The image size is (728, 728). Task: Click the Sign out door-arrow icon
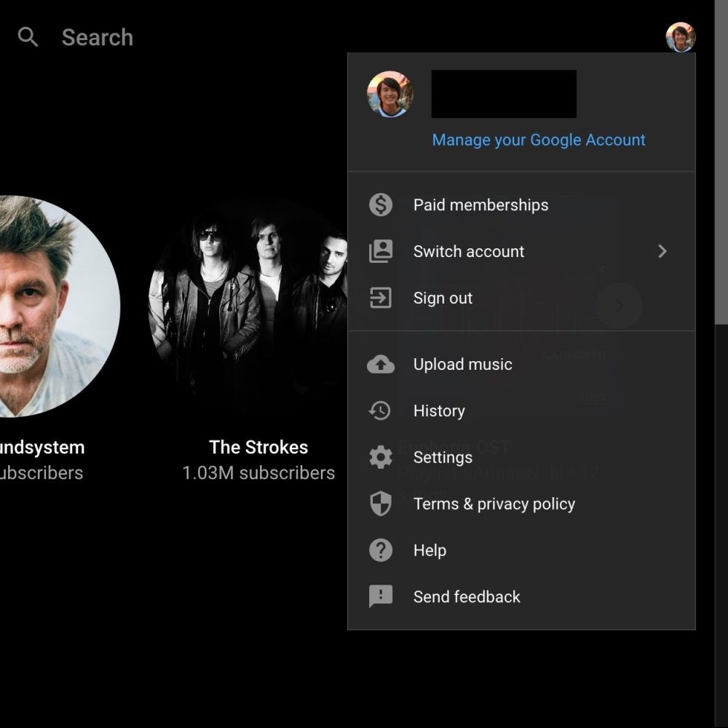[381, 298]
